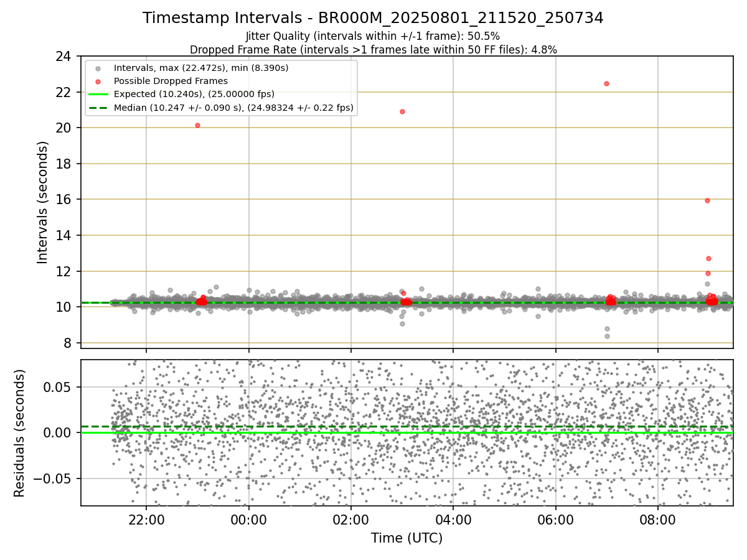The image size is (747, 560).
Task: Click the legend entry 'Intervals, max (22.472s), min (8.390s)'
Action: click(x=201, y=68)
